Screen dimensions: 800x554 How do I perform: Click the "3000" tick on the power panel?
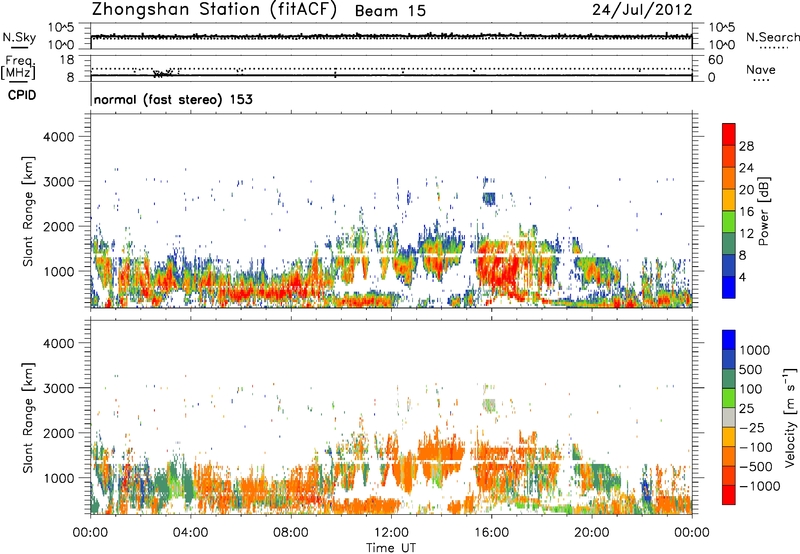coord(58,182)
